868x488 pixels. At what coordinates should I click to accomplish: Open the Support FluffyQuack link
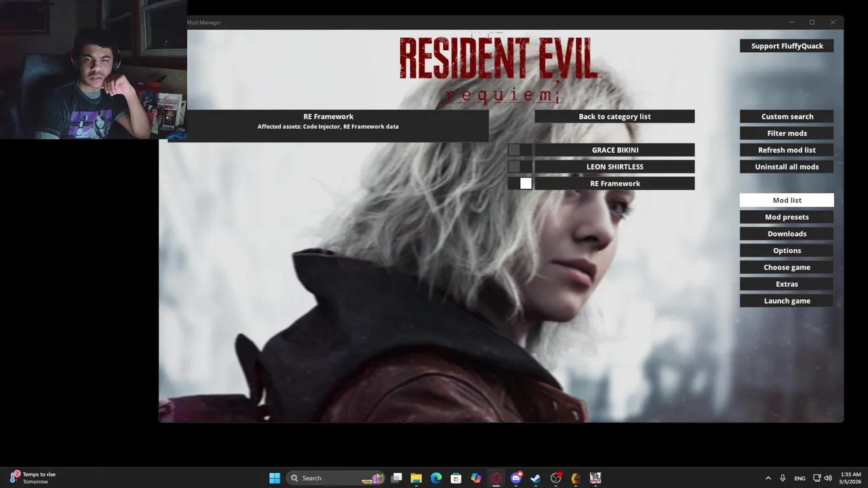pos(787,46)
